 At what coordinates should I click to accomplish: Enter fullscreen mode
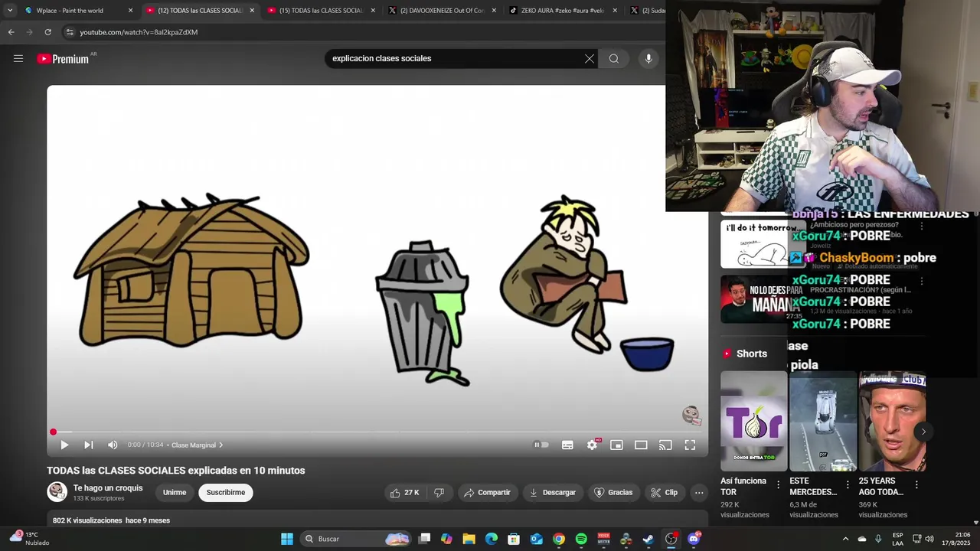690,445
